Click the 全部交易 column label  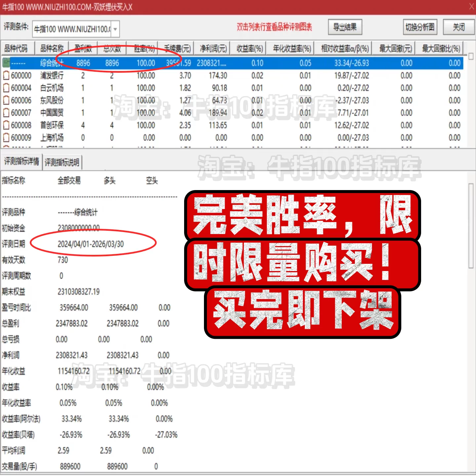[x=69, y=180]
